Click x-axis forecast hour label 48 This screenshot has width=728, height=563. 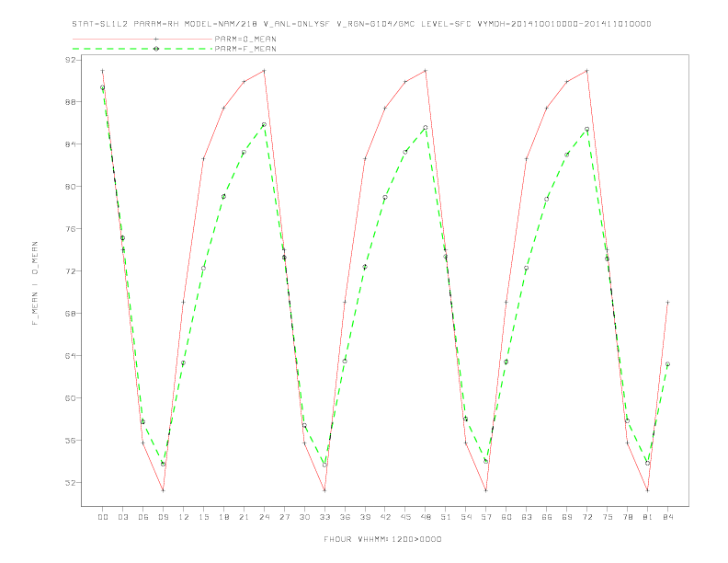[426, 517]
